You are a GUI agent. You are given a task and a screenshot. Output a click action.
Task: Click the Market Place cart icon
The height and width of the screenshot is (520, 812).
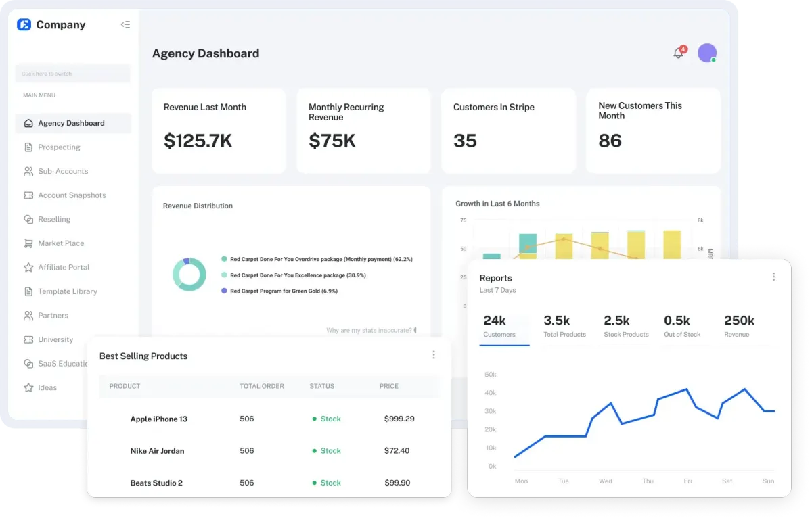click(x=28, y=243)
